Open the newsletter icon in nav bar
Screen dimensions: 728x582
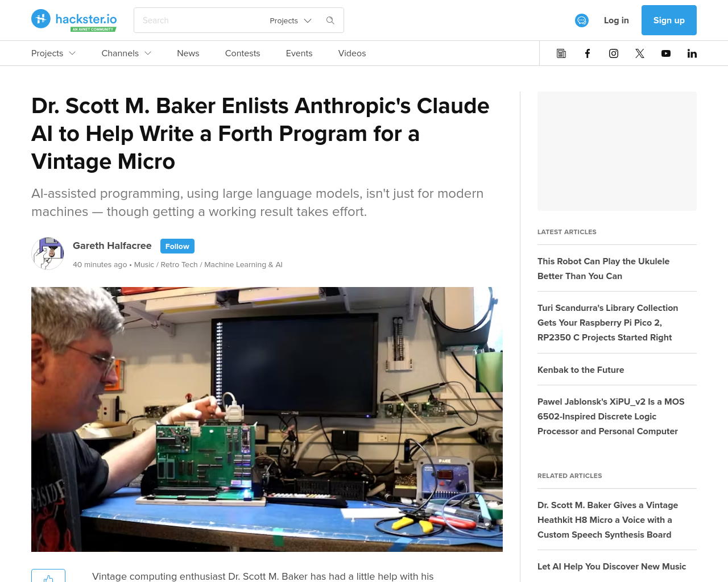(x=561, y=53)
